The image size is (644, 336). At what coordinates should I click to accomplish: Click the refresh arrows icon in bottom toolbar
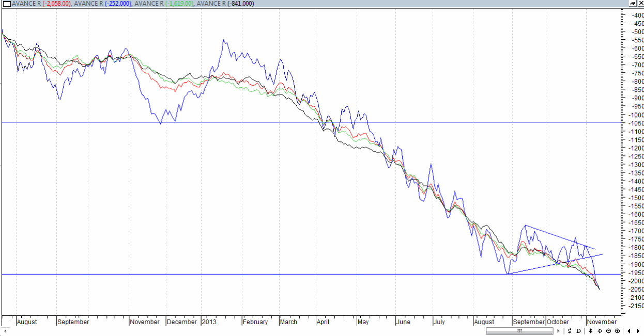569,330
